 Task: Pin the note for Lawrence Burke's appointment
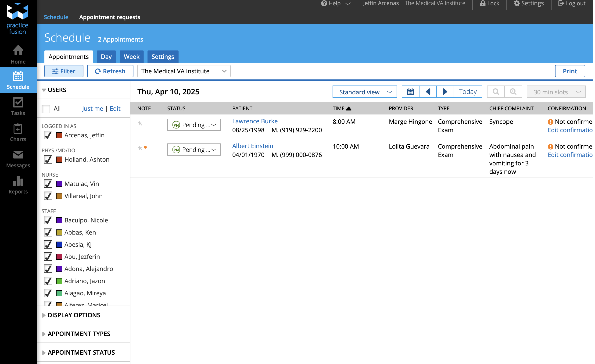point(140,124)
